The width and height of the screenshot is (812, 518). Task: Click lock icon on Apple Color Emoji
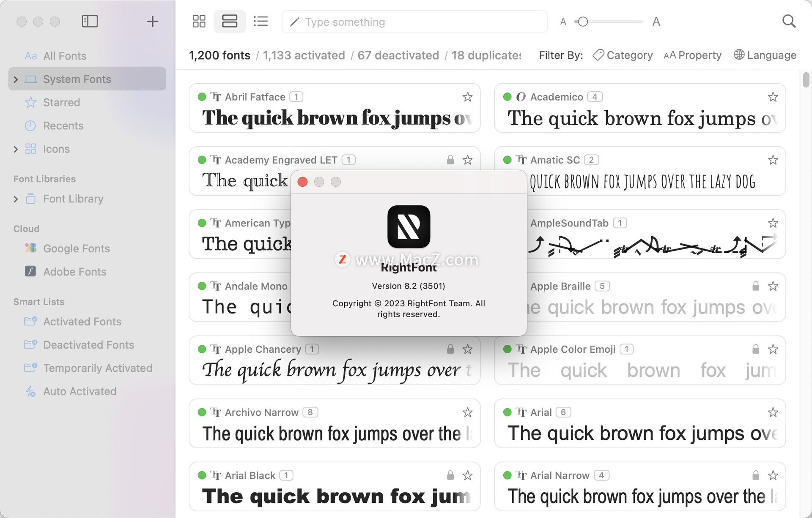[756, 349]
